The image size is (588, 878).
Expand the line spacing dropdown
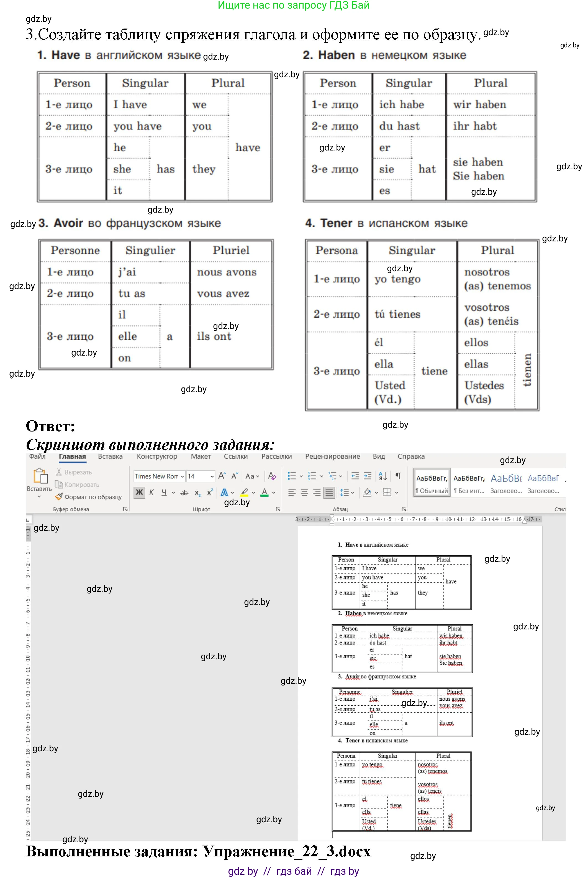[353, 493]
